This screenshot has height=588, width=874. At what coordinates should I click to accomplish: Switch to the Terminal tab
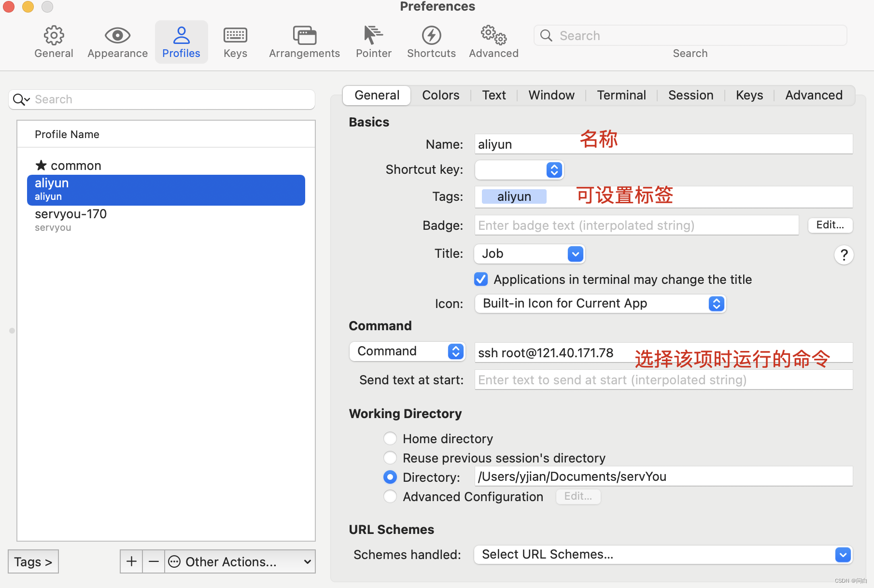(x=621, y=95)
